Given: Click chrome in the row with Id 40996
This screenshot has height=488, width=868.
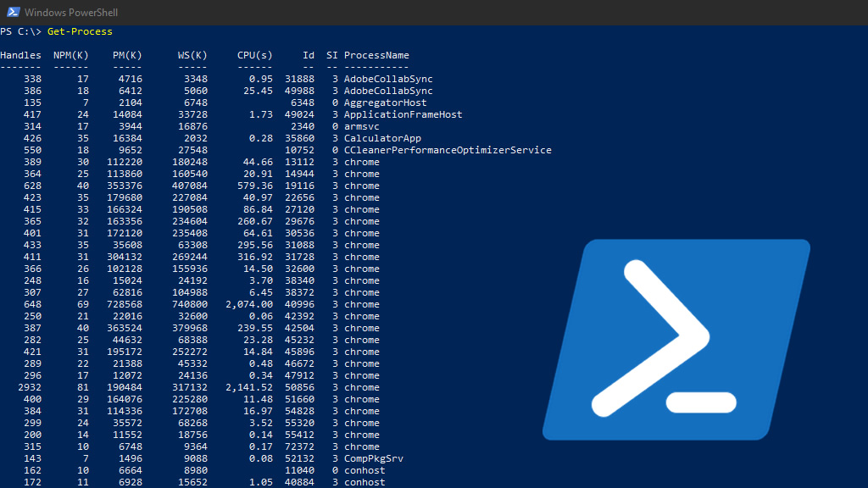Looking at the screenshot, I should [x=361, y=304].
